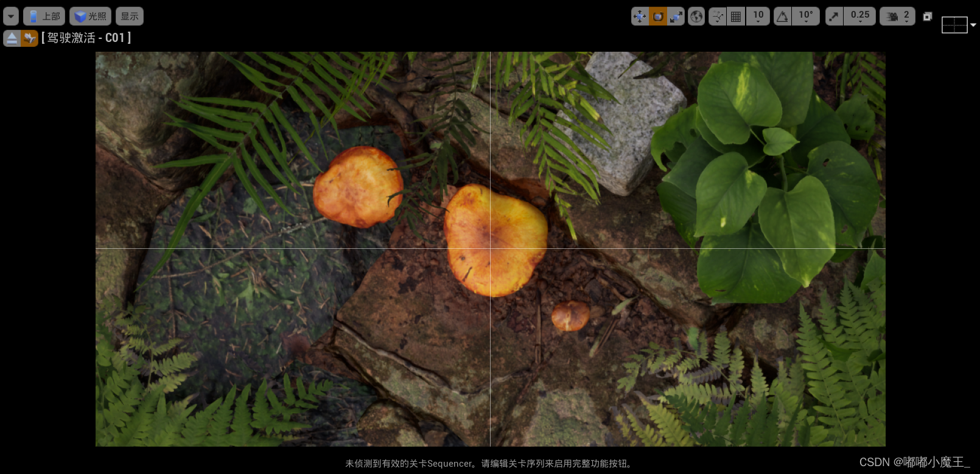Toggle rotation snapping
The width and height of the screenshot is (980, 474).
[x=782, y=16]
